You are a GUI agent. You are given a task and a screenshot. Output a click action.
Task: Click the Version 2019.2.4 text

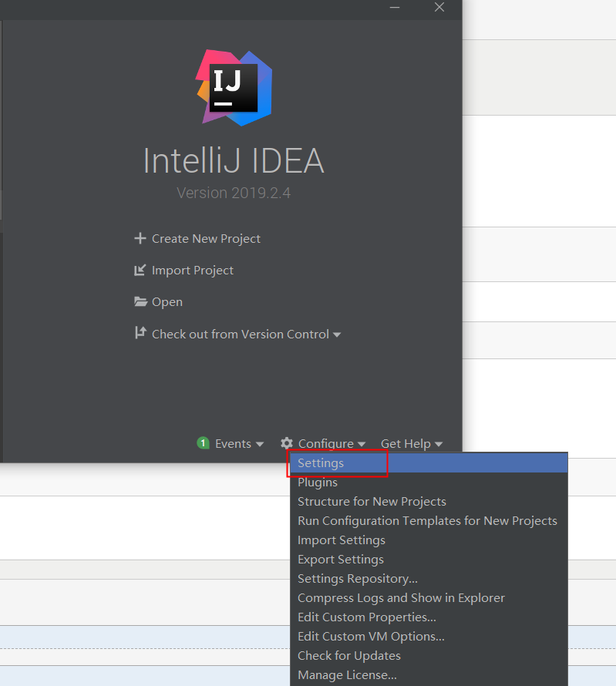pyautogui.click(x=234, y=193)
